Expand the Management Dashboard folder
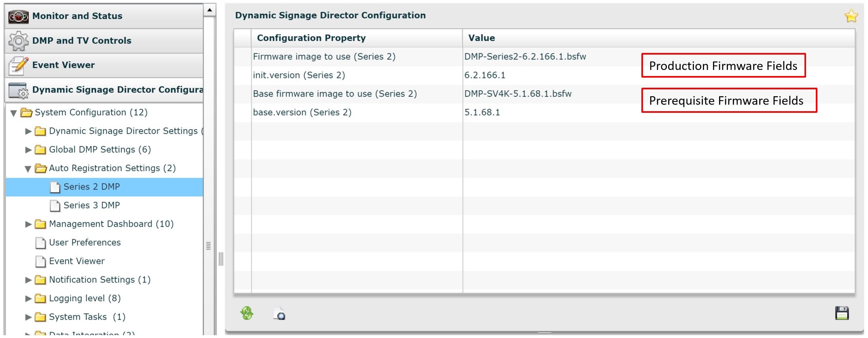 pyautogui.click(x=28, y=224)
